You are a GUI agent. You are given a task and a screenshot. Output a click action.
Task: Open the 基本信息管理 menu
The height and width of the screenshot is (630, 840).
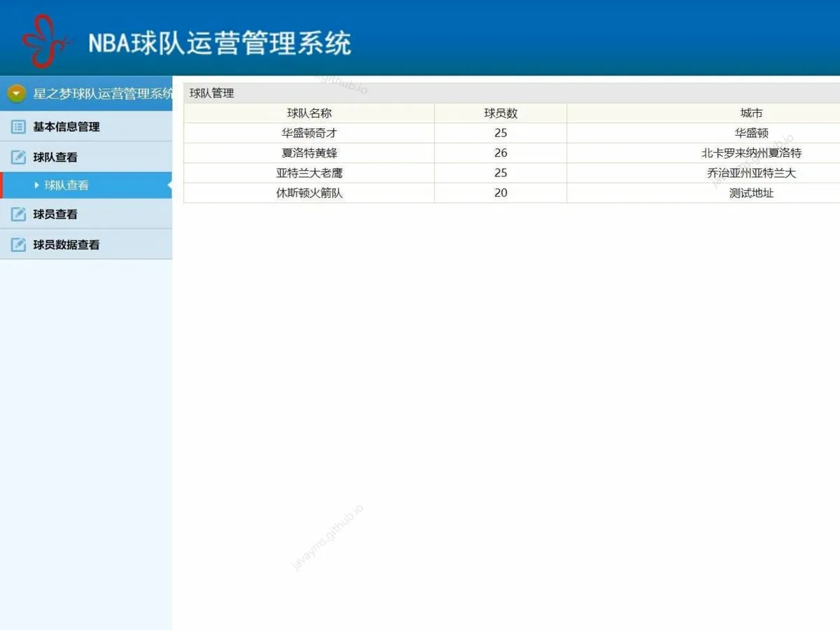click(x=86, y=127)
